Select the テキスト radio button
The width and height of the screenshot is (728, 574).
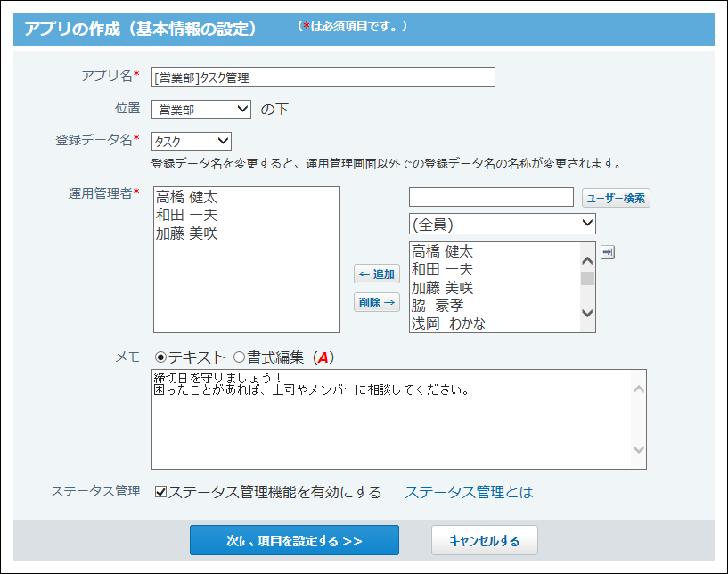[160, 357]
